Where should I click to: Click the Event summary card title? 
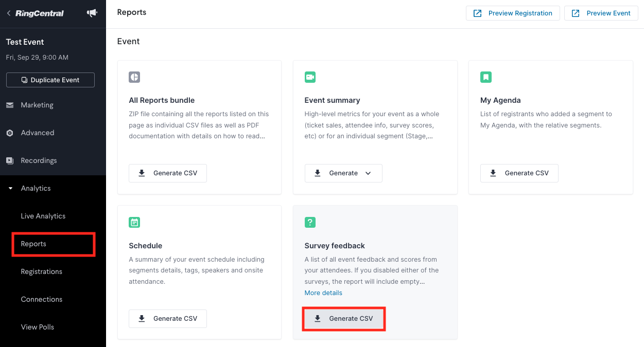click(333, 100)
